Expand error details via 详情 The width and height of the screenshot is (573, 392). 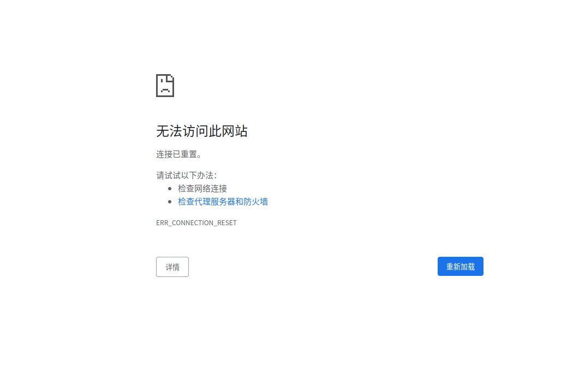coord(172,267)
